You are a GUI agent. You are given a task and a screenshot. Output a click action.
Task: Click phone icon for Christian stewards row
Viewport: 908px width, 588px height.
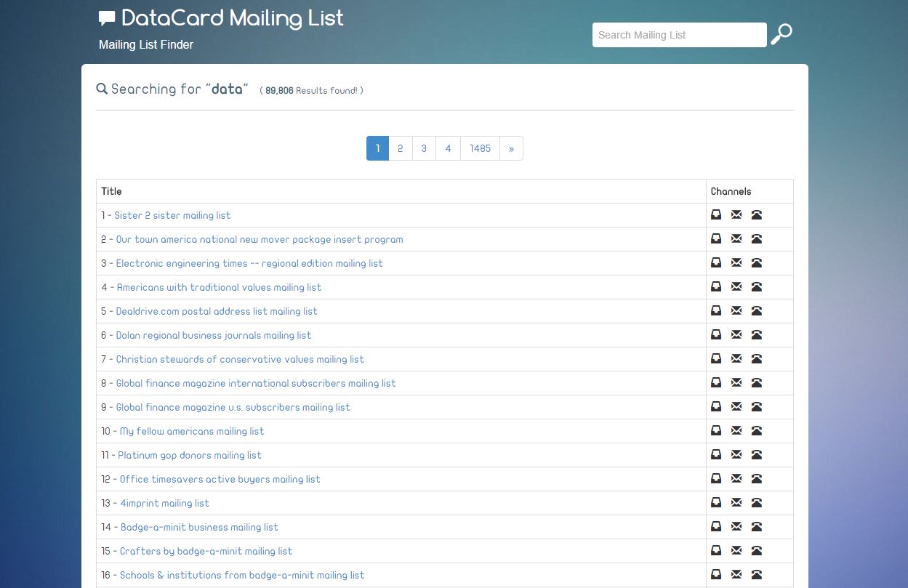[x=757, y=358]
